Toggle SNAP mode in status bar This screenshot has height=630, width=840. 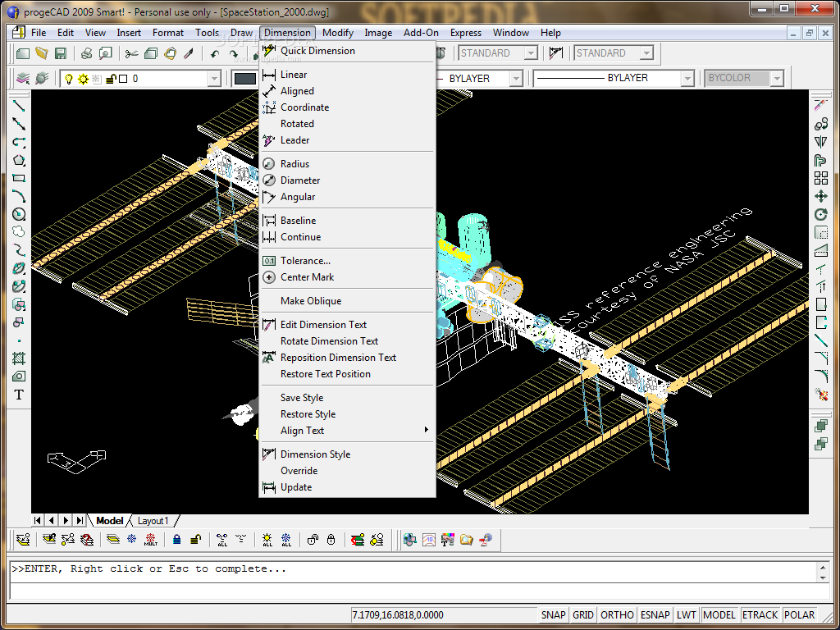click(x=553, y=615)
